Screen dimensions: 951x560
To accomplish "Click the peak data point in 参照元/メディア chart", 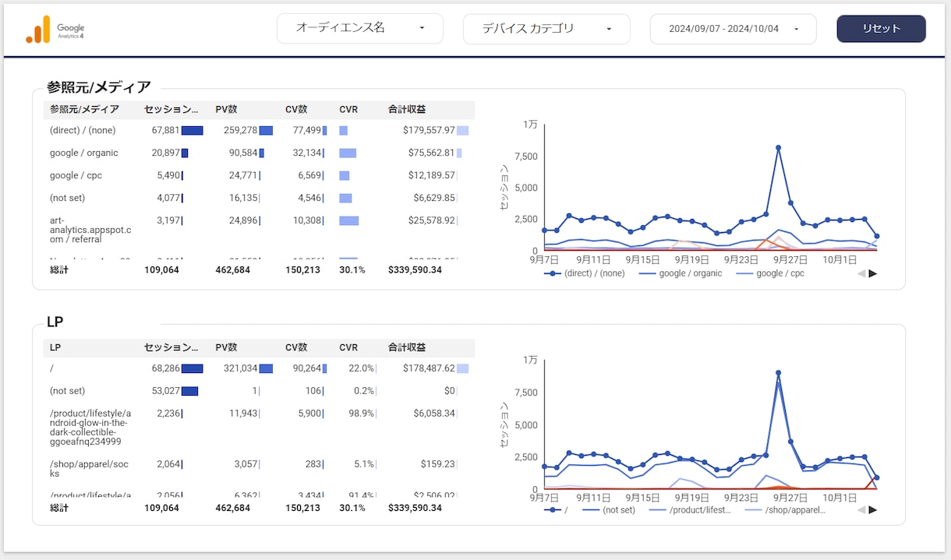I will 778,147.
